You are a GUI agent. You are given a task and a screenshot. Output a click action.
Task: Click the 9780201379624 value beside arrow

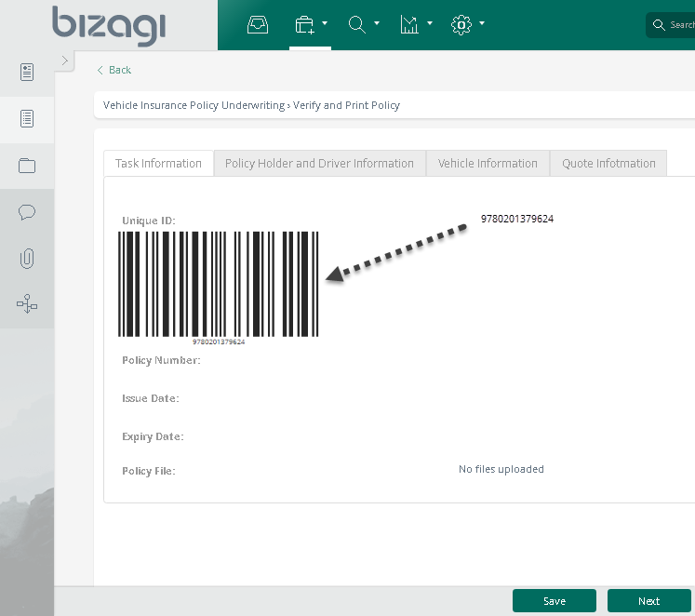pyautogui.click(x=517, y=219)
